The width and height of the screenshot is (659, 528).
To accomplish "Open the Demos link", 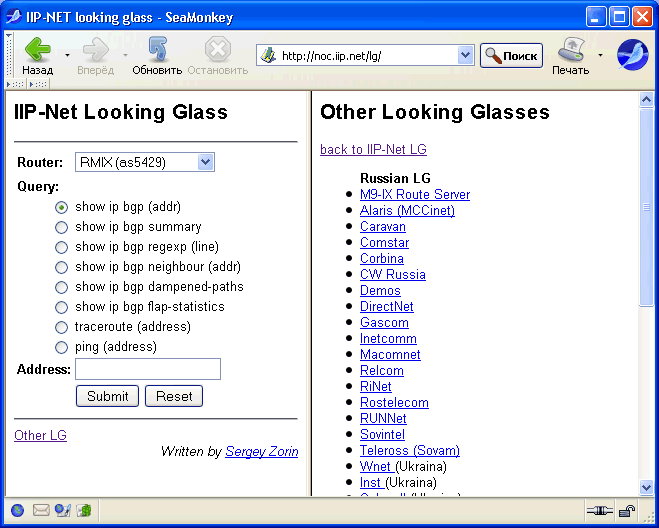I will (380, 290).
